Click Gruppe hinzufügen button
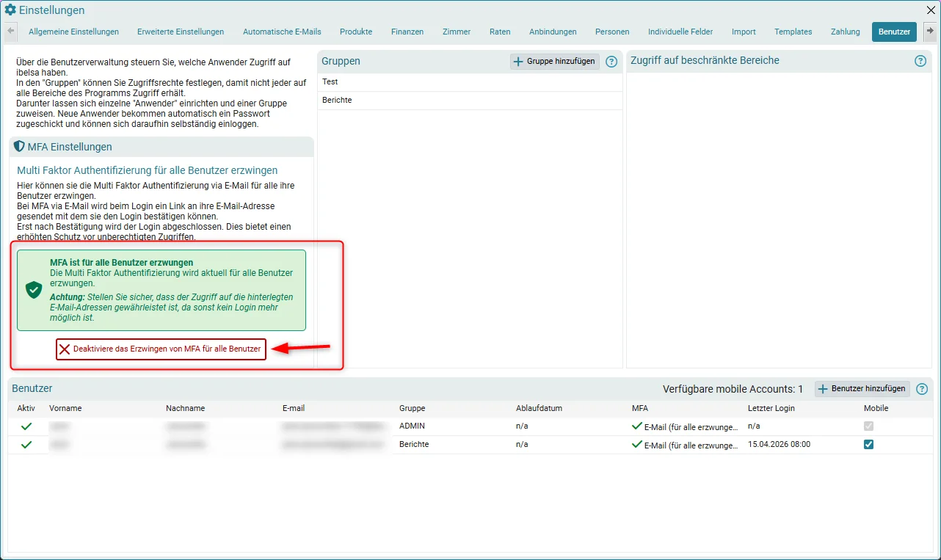The image size is (941, 560). point(554,62)
